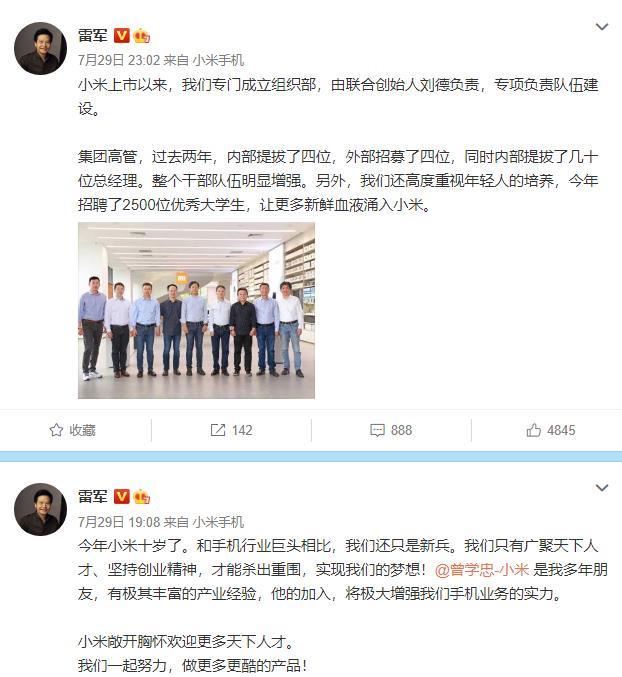Like the post with thumbs-up icon 4845
The image size is (622, 677).
[534, 430]
